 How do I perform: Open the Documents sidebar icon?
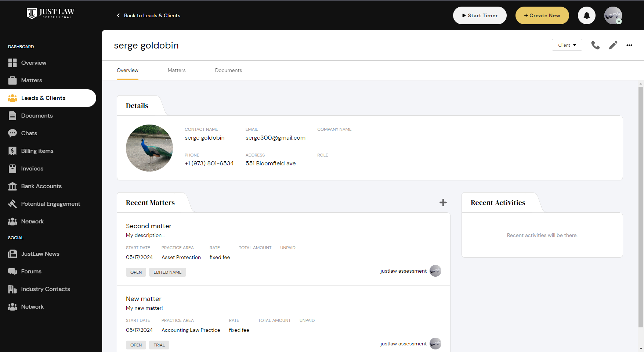pyautogui.click(x=12, y=116)
